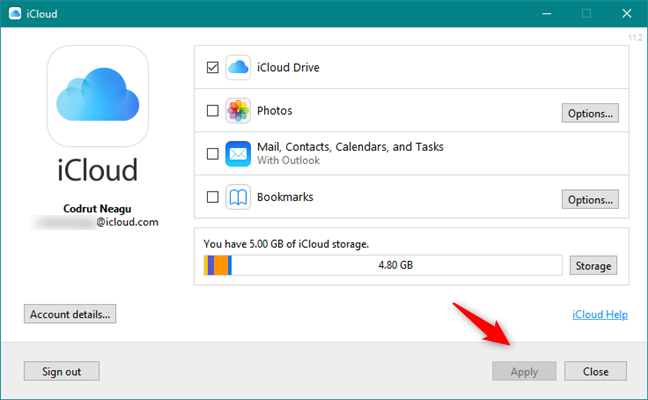
Task: Click the iCloud title bar app icon
Action: (15, 14)
